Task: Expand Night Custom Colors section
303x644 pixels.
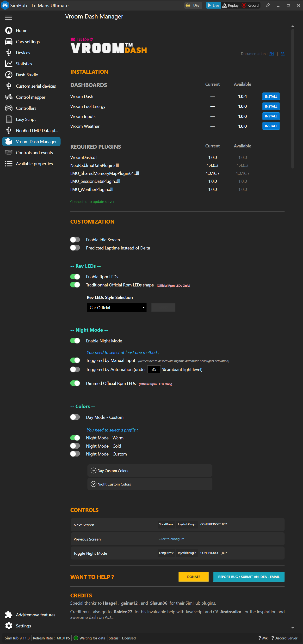Action: 93,484
